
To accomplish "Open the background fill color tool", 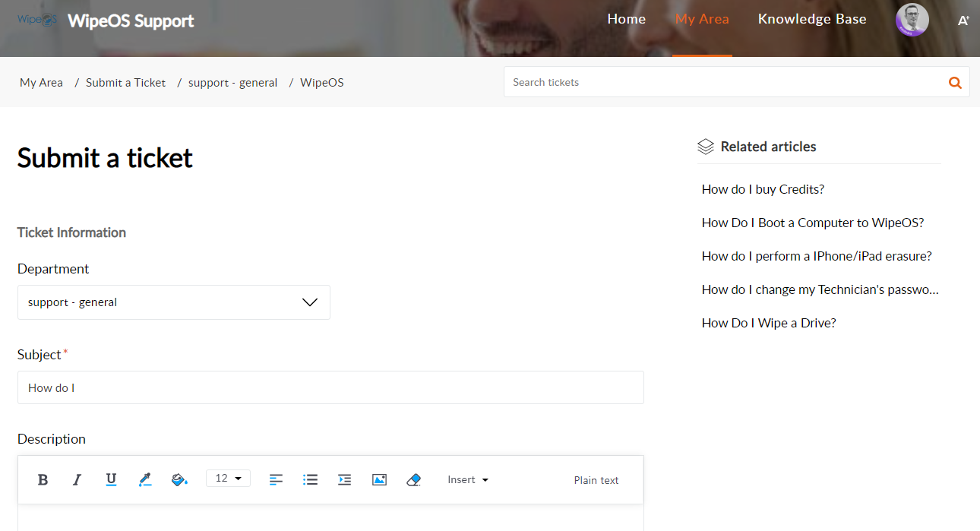I will [x=179, y=479].
